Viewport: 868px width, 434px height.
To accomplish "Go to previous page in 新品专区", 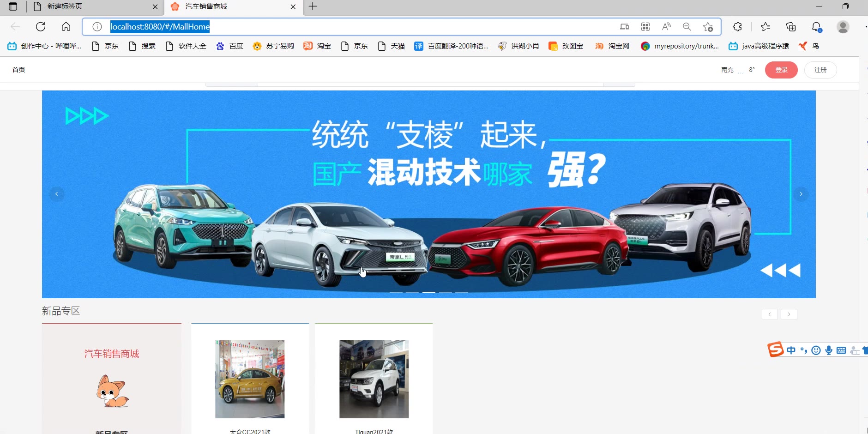I will (770, 314).
